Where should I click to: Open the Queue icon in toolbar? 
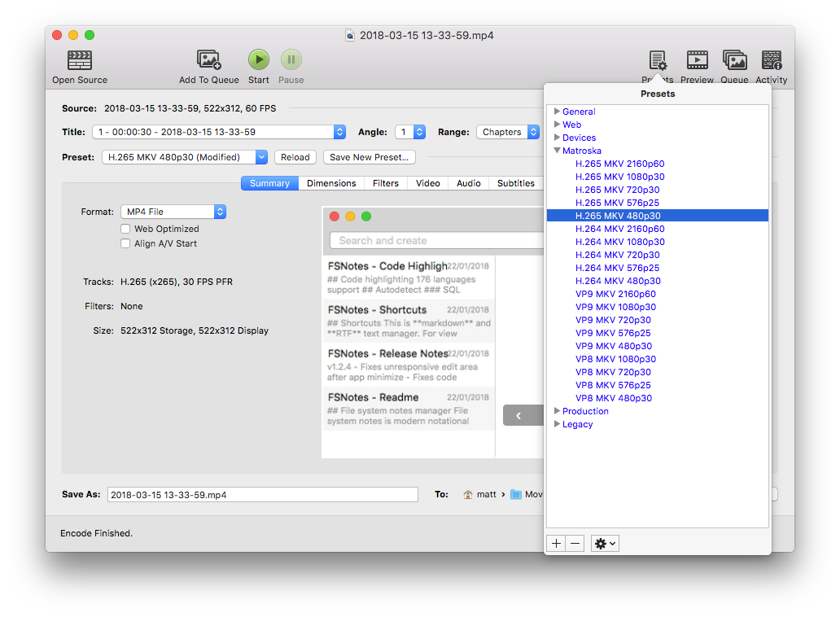734,60
